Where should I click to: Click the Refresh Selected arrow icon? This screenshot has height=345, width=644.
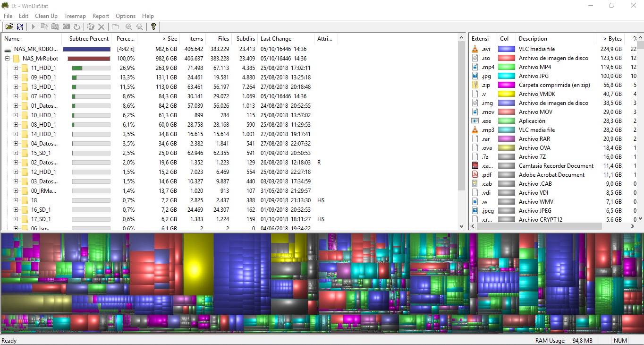(x=33, y=27)
